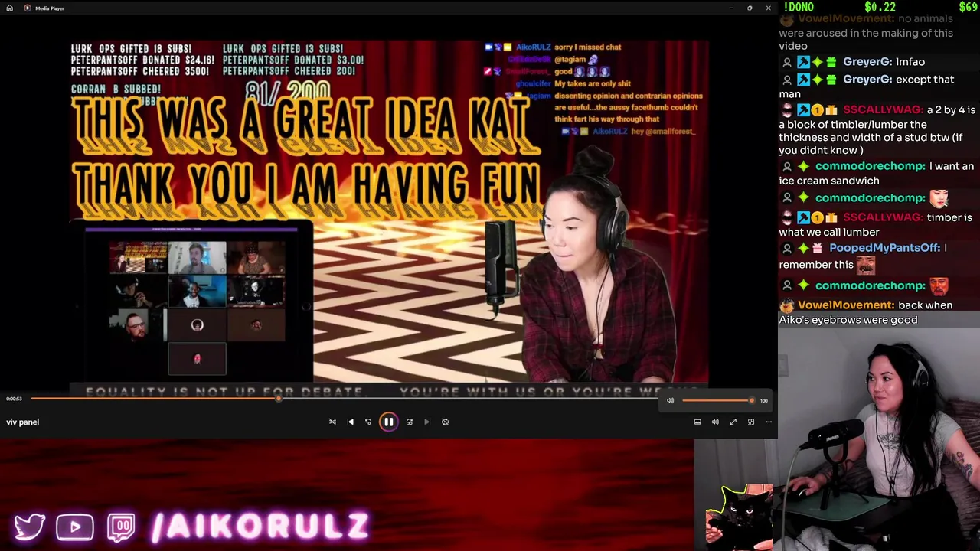Enter full screen mode
The width and height of the screenshot is (980, 551).
tap(733, 422)
